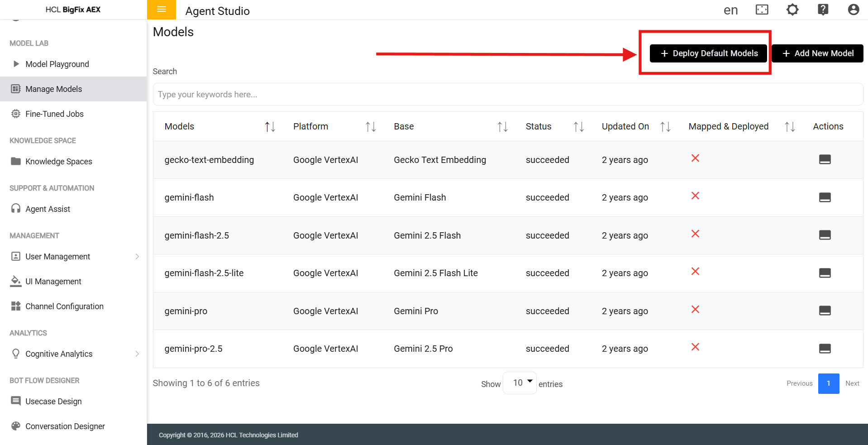Viewport: 868px width, 445px height.
Task: Sort table by Models column
Action: 270,127
